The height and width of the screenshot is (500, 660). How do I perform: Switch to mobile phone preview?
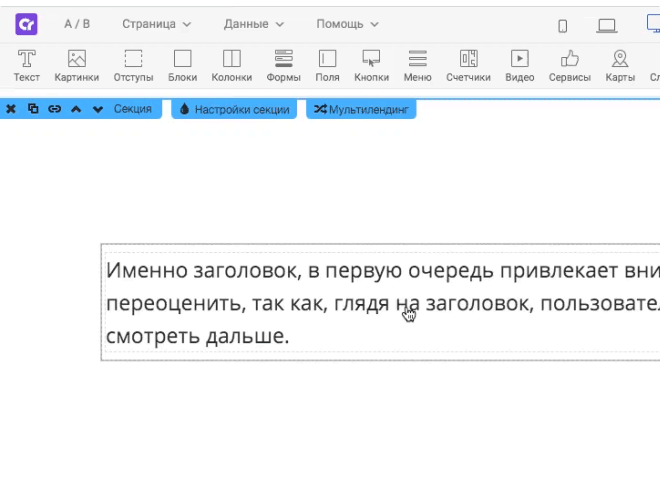(562, 26)
